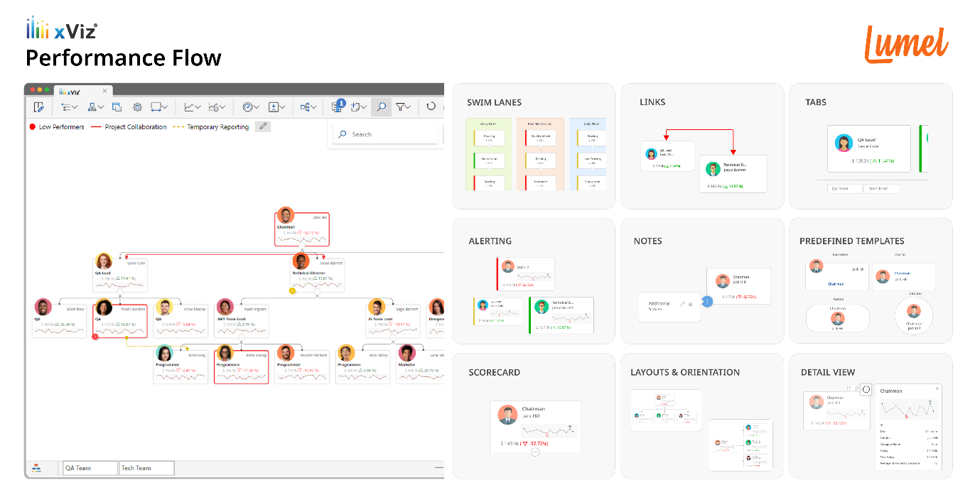Open the plus-minus number format dropdown
Image resolution: width=980 pixels, height=490 pixels.
click(276, 107)
